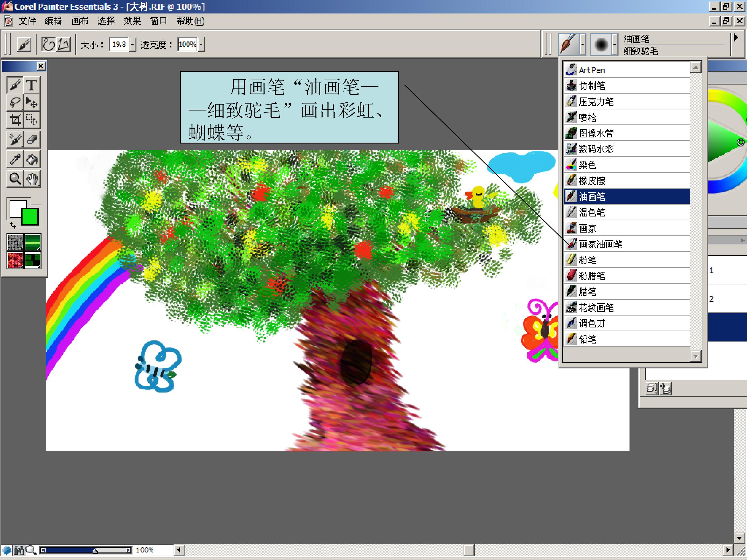This screenshot has width=747, height=560.
Task: Choose 压克力笔 brush category
Action: point(627,102)
